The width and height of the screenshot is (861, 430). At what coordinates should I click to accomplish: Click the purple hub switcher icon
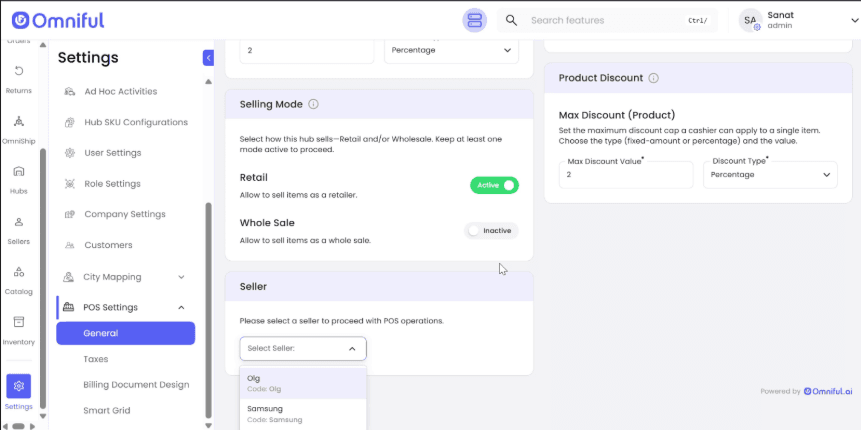click(x=474, y=20)
